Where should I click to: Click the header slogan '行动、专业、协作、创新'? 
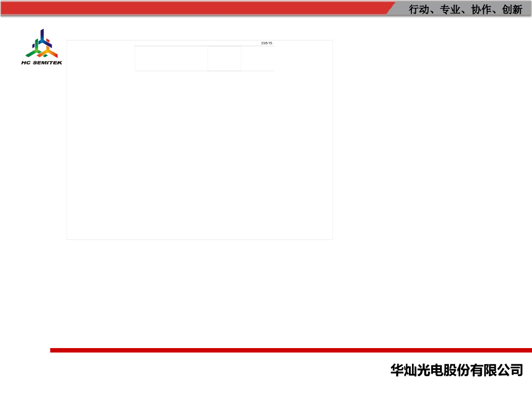point(465,9)
